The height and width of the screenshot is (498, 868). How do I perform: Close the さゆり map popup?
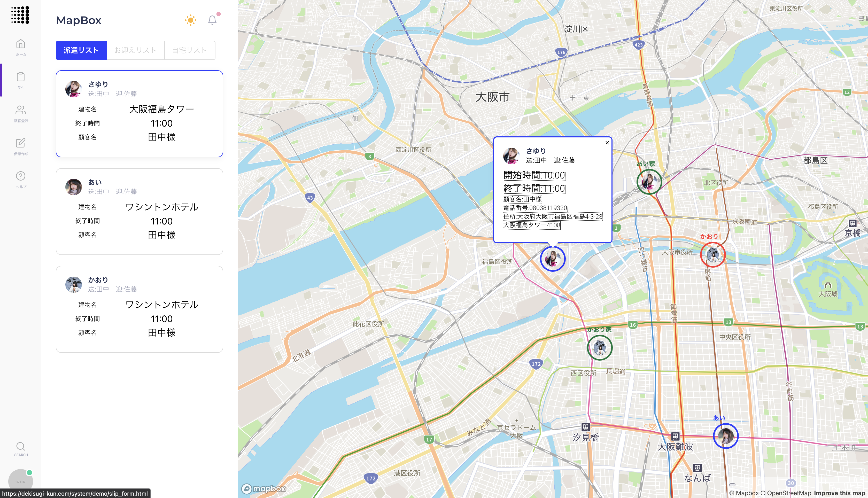click(607, 143)
